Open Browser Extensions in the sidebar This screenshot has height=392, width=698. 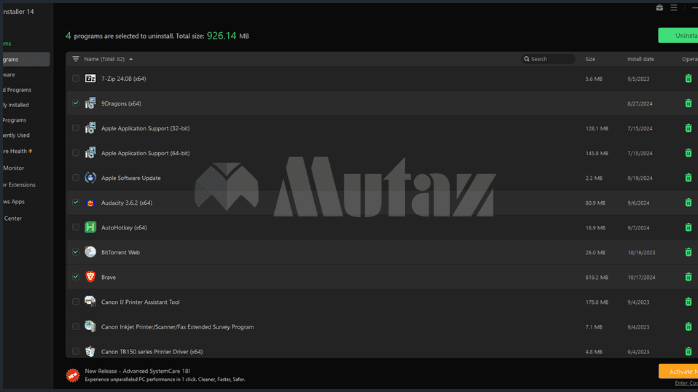[x=19, y=185]
